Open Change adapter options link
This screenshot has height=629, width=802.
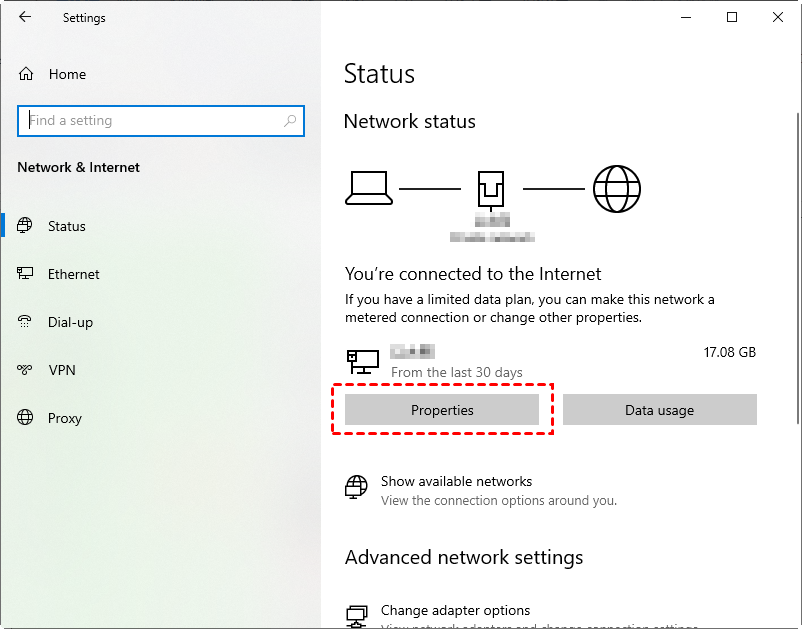click(455, 610)
